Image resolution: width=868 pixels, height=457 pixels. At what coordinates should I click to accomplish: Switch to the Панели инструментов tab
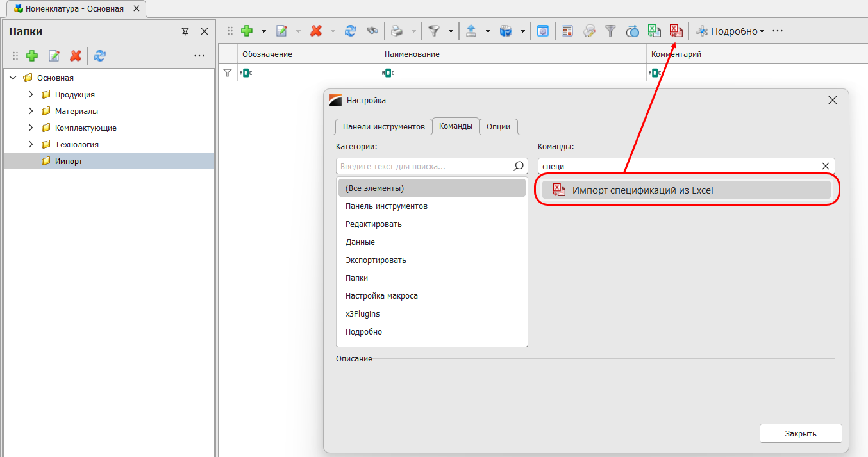click(x=383, y=126)
